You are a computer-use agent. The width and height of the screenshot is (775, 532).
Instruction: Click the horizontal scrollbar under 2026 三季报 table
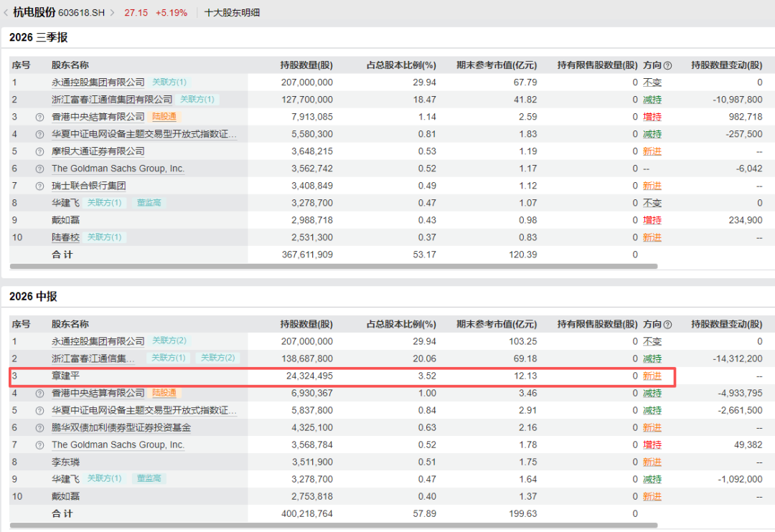334,266
